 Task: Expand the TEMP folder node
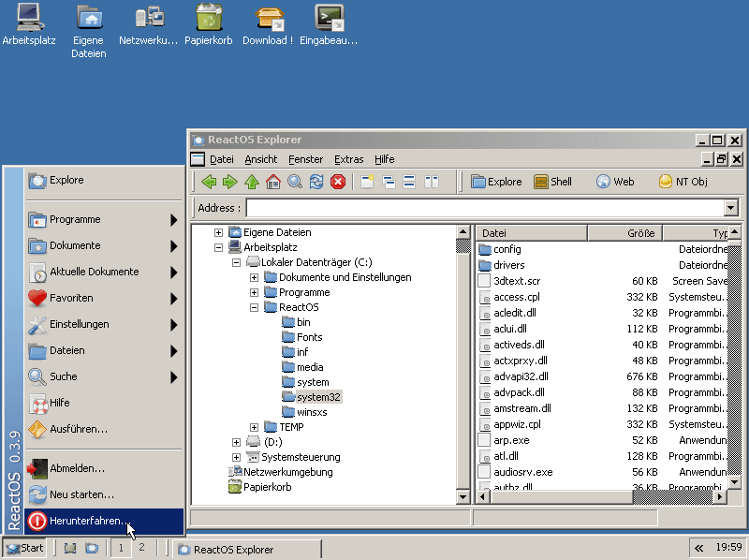point(255,427)
